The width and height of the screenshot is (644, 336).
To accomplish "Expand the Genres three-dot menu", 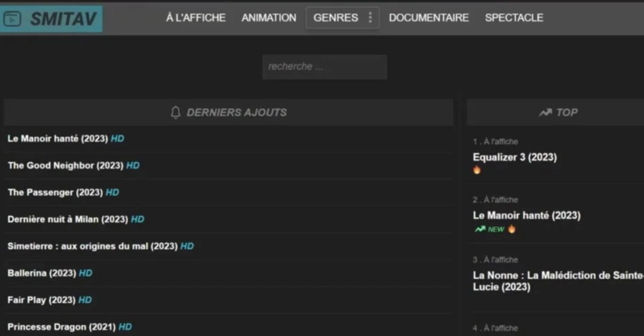I will [370, 18].
